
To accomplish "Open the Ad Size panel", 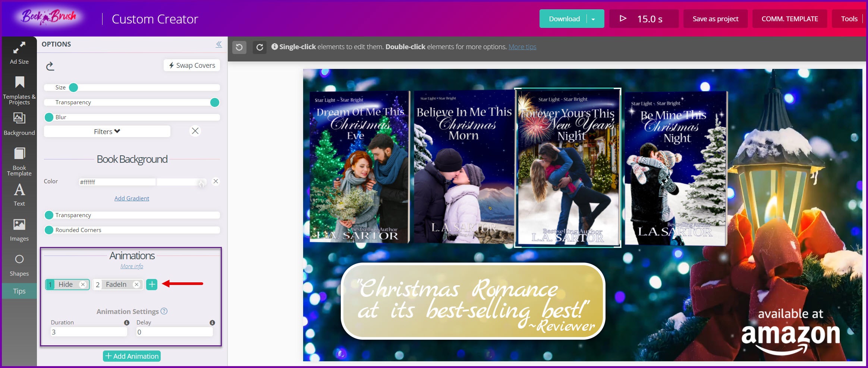I will point(19,53).
